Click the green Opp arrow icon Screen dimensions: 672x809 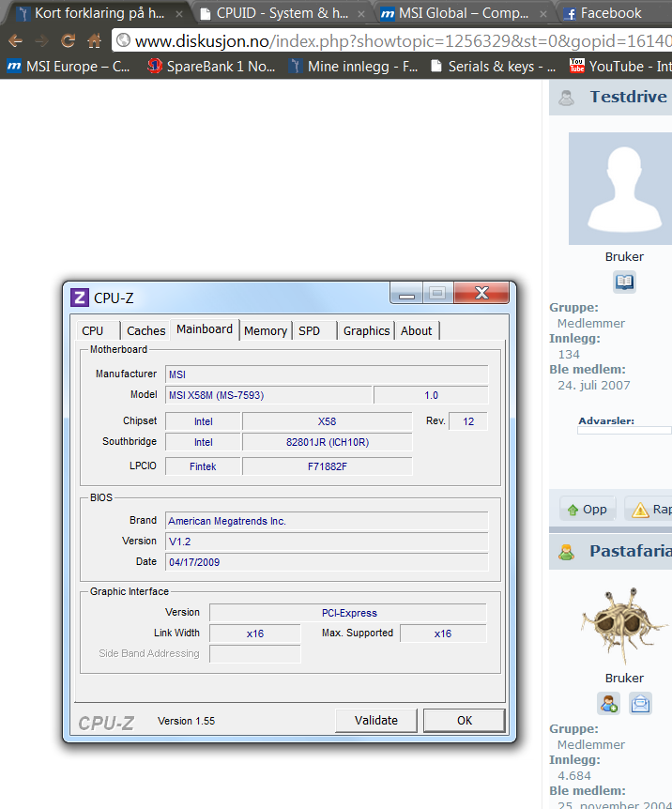click(x=573, y=511)
